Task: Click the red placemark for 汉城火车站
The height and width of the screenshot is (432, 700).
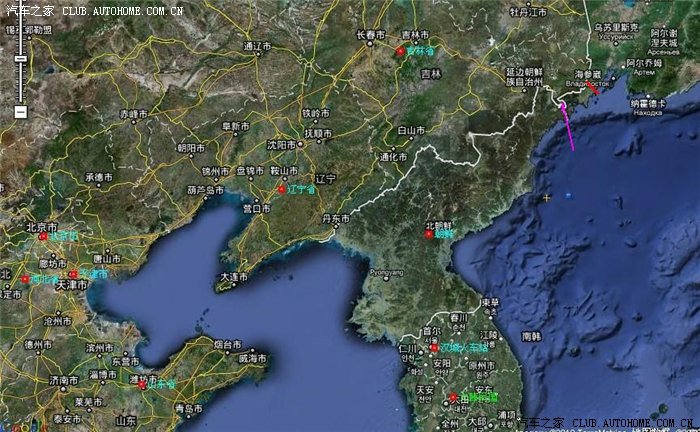Action: click(x=434, y=348)
